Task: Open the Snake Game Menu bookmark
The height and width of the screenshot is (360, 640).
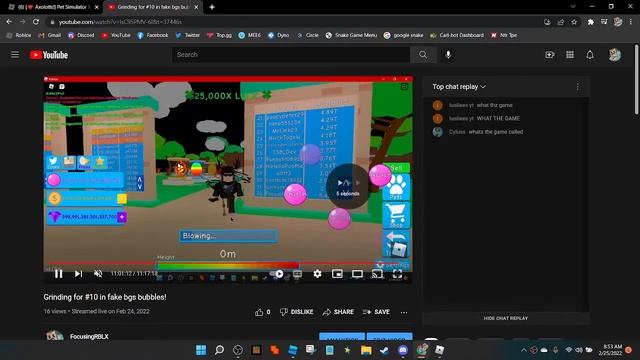Action: (351, 36)
